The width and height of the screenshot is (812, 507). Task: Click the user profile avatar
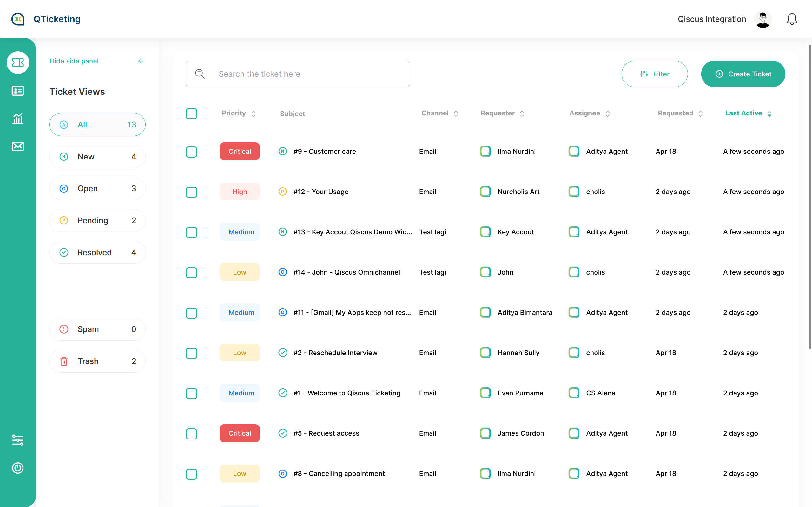click(x=763, y=19)
